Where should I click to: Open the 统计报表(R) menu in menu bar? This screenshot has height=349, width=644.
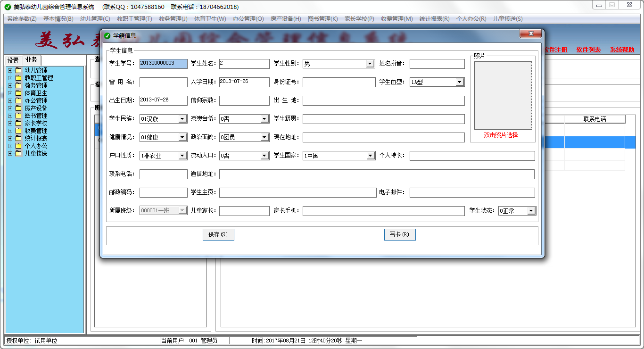(435, 19)
